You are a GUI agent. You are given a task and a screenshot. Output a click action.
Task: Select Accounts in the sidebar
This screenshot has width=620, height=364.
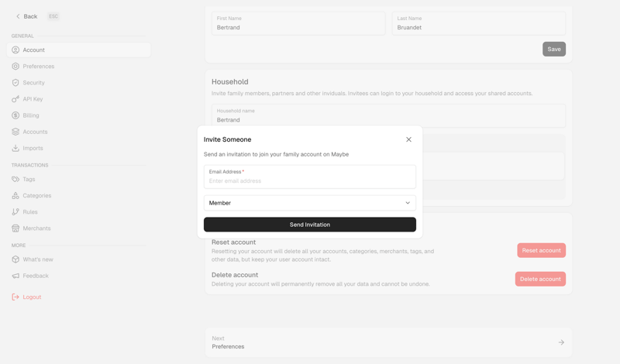tap(79, 132)
